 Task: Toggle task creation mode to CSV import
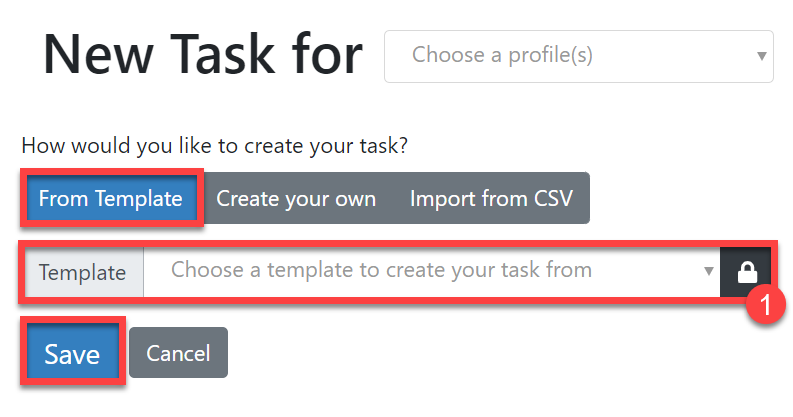(x=491, y=198)
